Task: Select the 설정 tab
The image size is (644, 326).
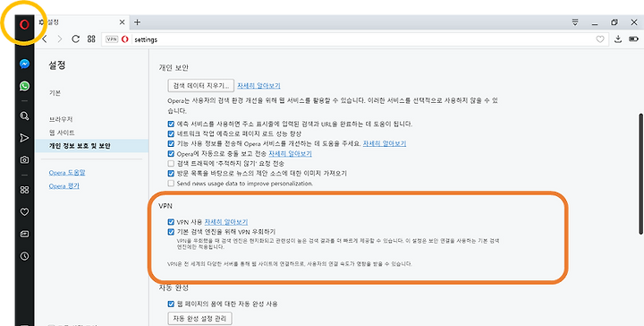Action: click(82, 22)
